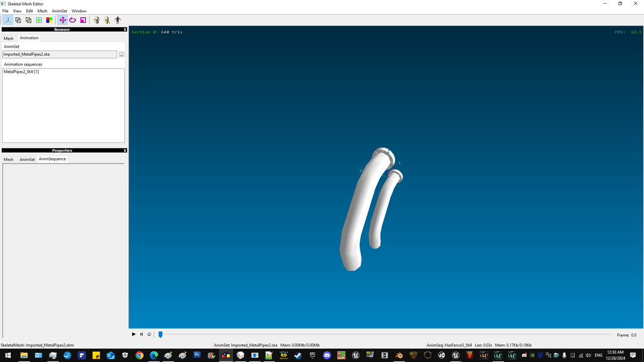Pause the animation playback
This screenshot has width=644, height=362.
(x=141, y=334)
